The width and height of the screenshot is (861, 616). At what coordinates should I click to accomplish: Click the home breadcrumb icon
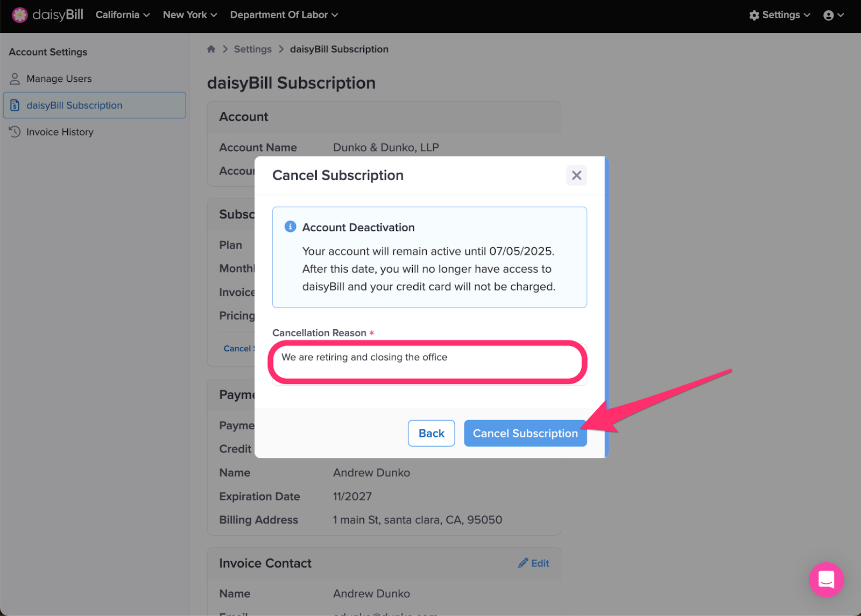(211, 49)
